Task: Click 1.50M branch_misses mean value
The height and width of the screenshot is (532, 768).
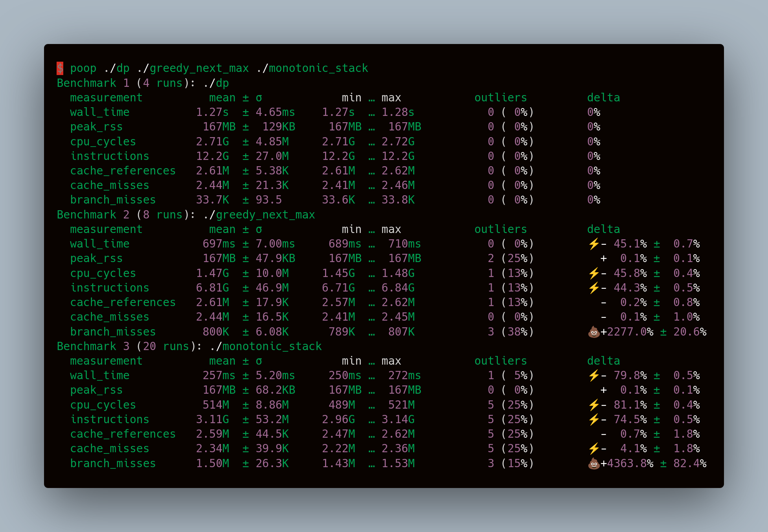Action: coord(212,464)
